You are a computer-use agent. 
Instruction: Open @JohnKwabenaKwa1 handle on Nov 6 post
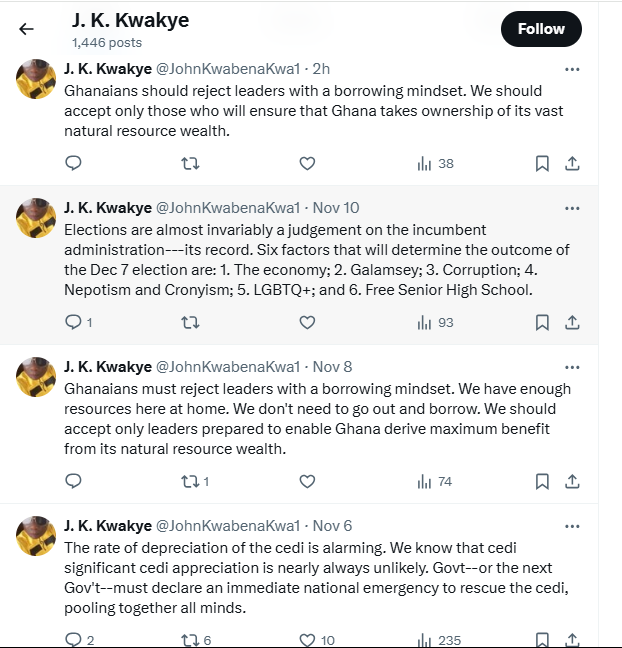[228, 526]
